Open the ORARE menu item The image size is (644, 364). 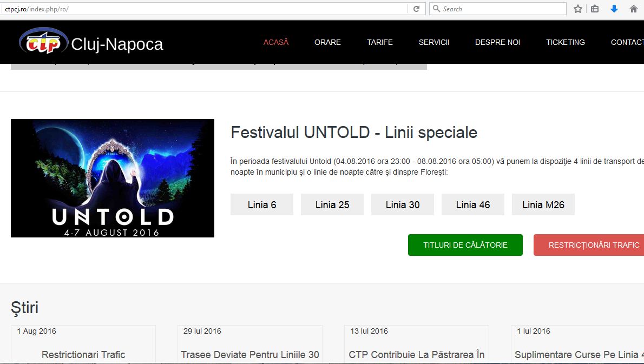[x=327, y=42]
